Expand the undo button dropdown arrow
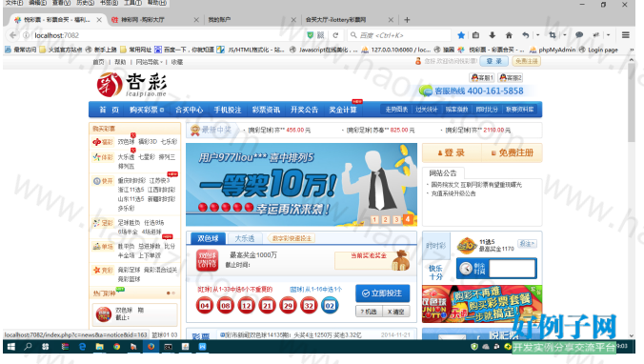 pyautogui.click(x=537, y=35)
